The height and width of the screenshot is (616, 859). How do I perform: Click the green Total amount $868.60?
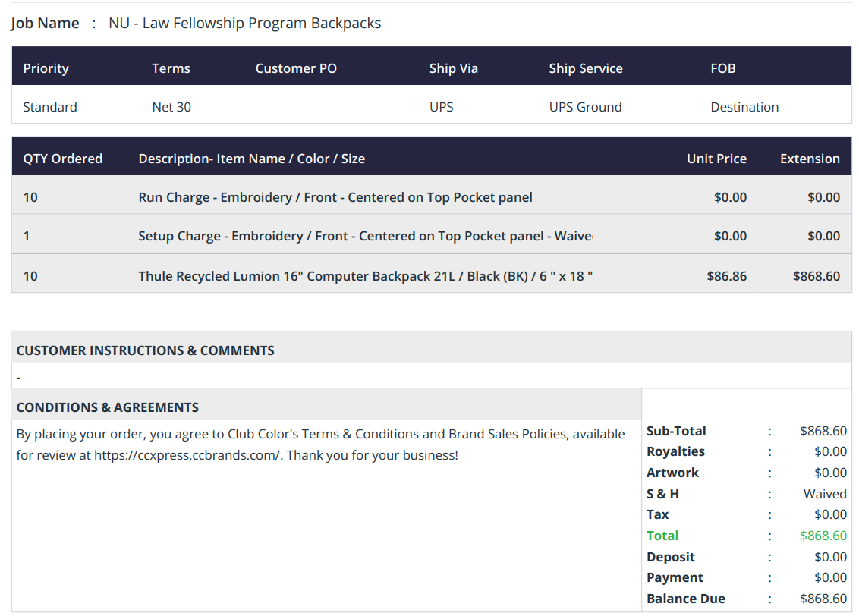823,536
